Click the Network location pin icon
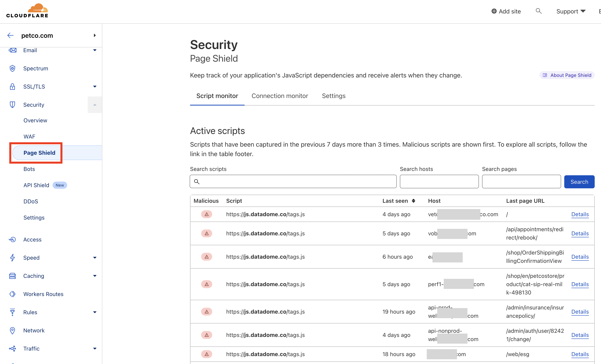 point(12,330)
